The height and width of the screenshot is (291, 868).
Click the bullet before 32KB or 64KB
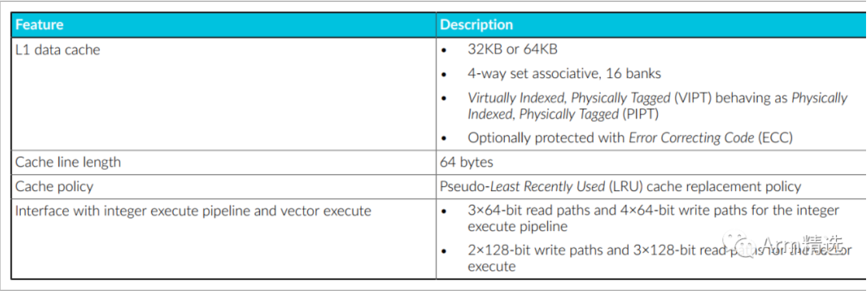[x=444, y=50]
